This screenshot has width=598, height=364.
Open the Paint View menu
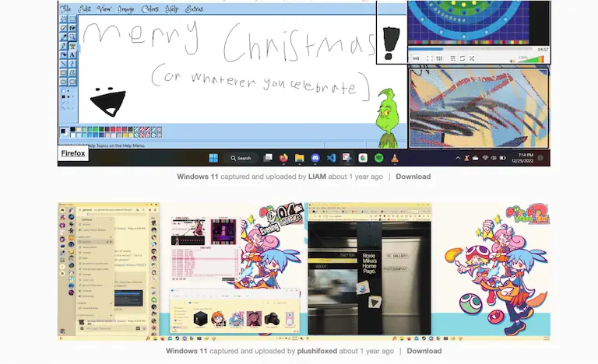point(104,9)
